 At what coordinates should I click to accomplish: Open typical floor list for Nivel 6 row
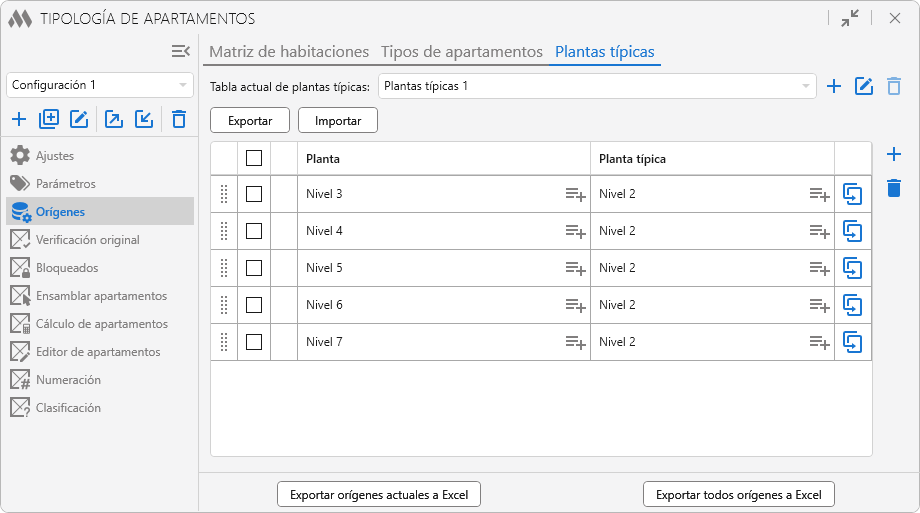coord(819,305)
